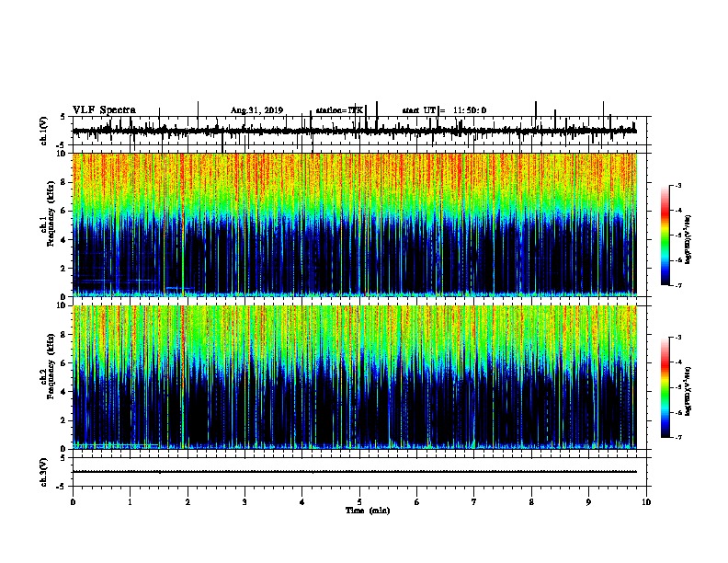Click the ch.1 voltage waveform trace
The height and width of the screenshot is (563, 728).
(x=355, y=131)
